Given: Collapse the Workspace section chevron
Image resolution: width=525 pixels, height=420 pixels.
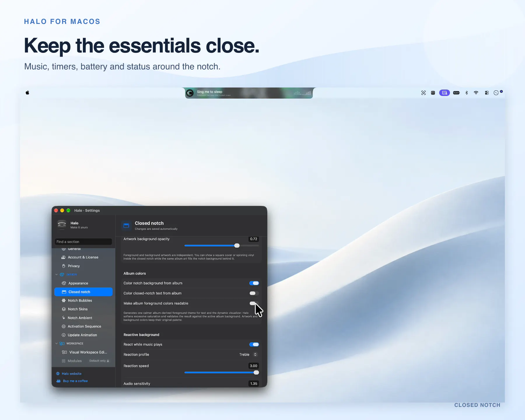Looking at the screenshot, I should pos(57,343).
